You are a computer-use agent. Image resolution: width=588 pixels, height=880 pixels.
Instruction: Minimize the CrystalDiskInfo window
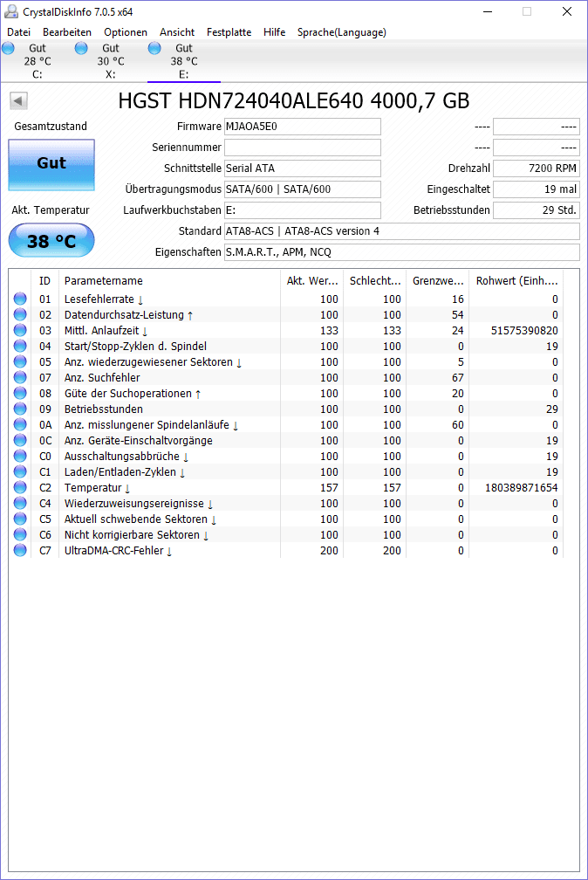point(488,12)
